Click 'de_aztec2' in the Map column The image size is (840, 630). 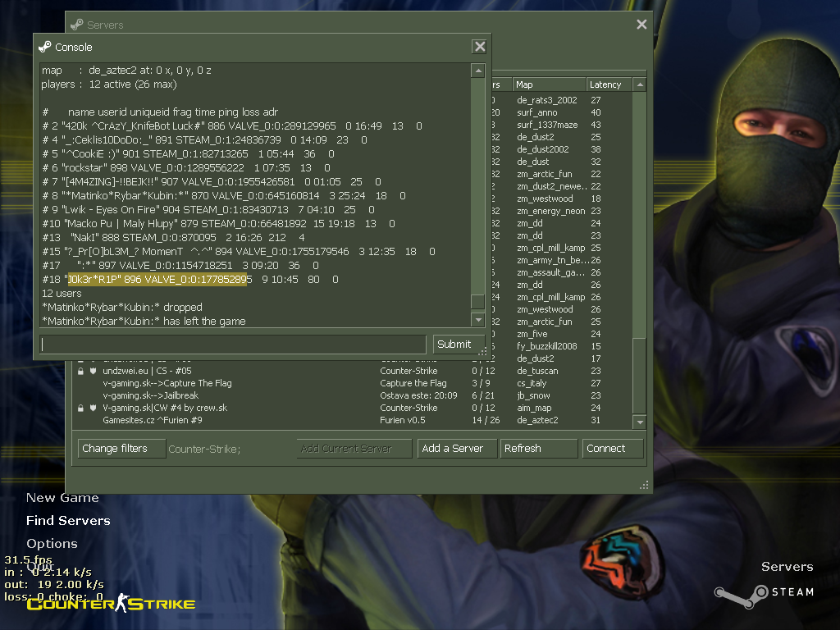tap(537, 420)
